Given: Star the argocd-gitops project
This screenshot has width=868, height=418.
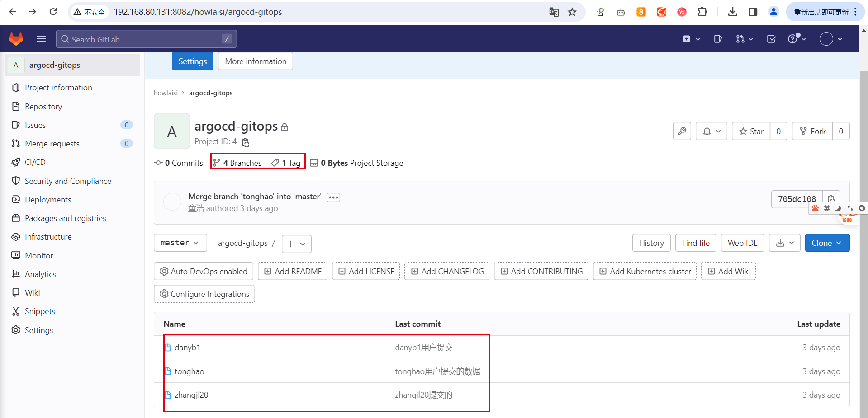Looking at the screenshot, I should 751,131.
